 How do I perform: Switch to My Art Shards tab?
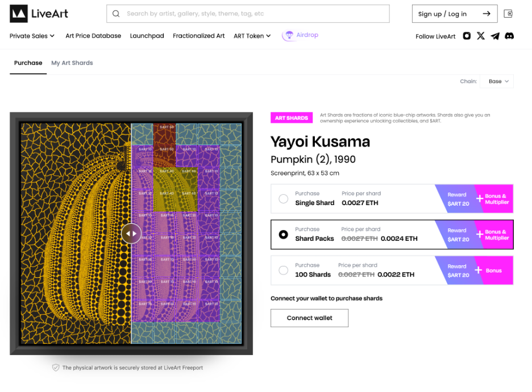pyautogui.click(x=72, y=62)
